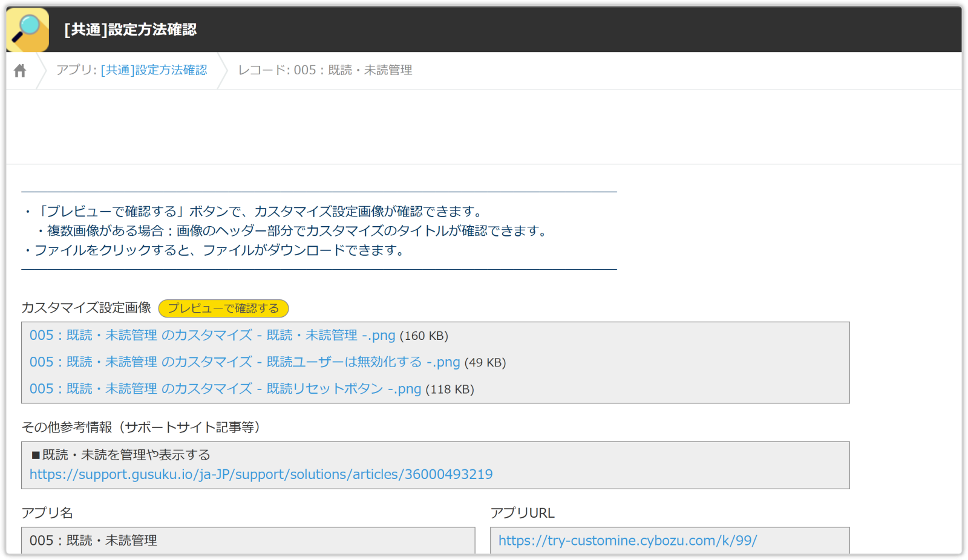This screenshot has width=968, height=560.
Task: Click the ■既読・未読を管理や表示する text
Action: (x=121, y=455)
